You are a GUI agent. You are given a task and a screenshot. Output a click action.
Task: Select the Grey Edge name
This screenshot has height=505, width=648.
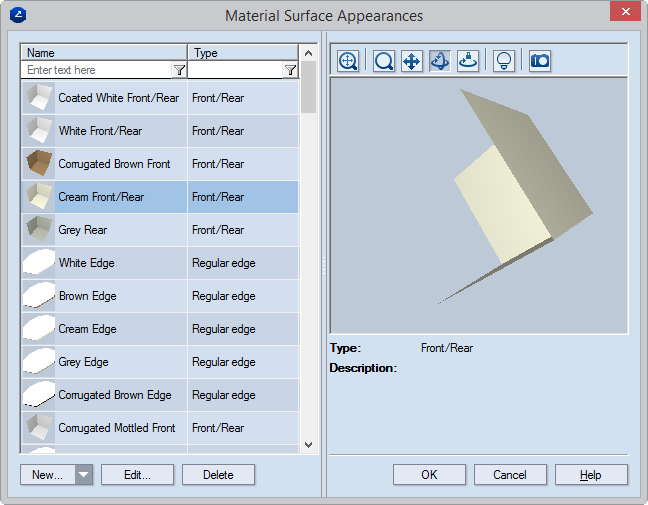(83, 362)
